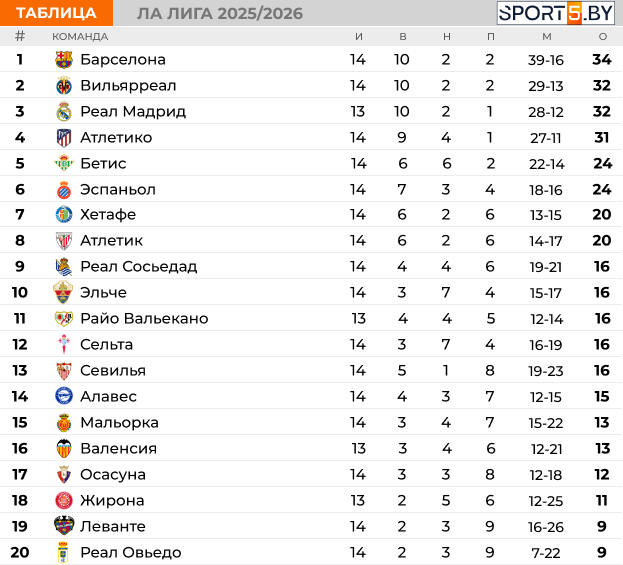This screenshot has height=565, width=623.
Task: Open the Атлетико team name link
Action: (116, 138)
